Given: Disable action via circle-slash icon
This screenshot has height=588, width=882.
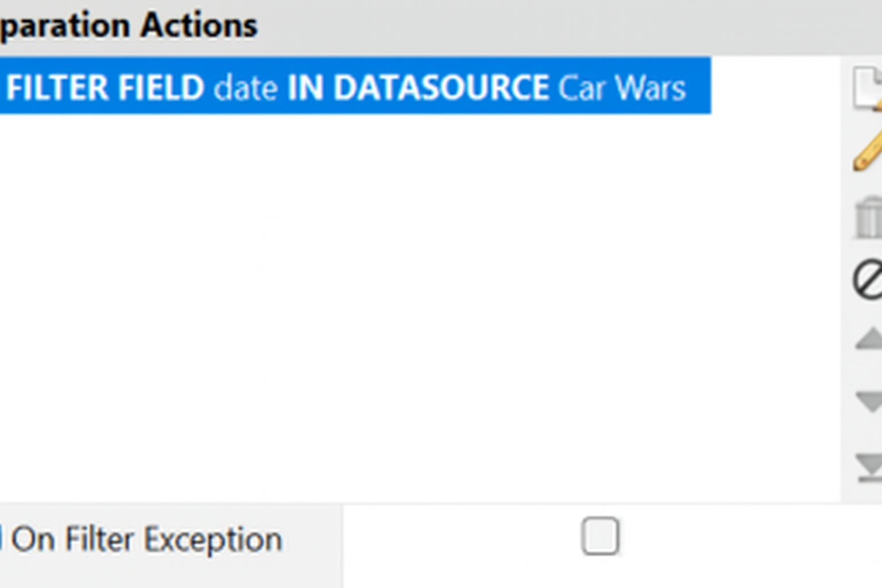Looking at the screenshot, I should 868,279.
